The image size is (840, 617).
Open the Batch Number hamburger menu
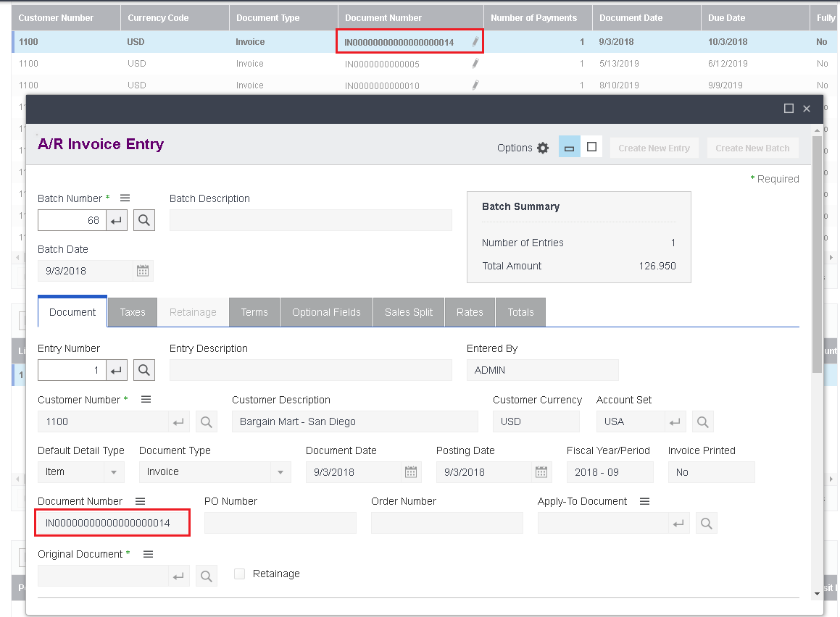pos(125,198)
